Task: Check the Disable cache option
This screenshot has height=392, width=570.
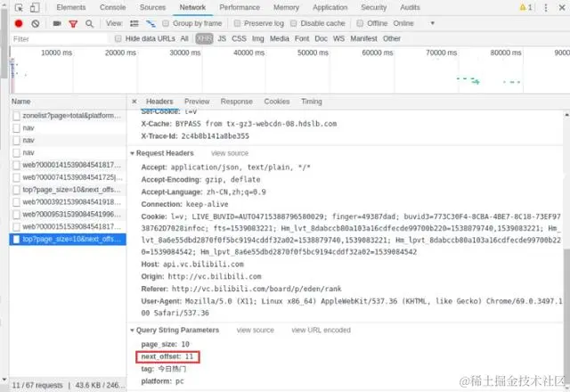Action: click(x=294, y=24)
